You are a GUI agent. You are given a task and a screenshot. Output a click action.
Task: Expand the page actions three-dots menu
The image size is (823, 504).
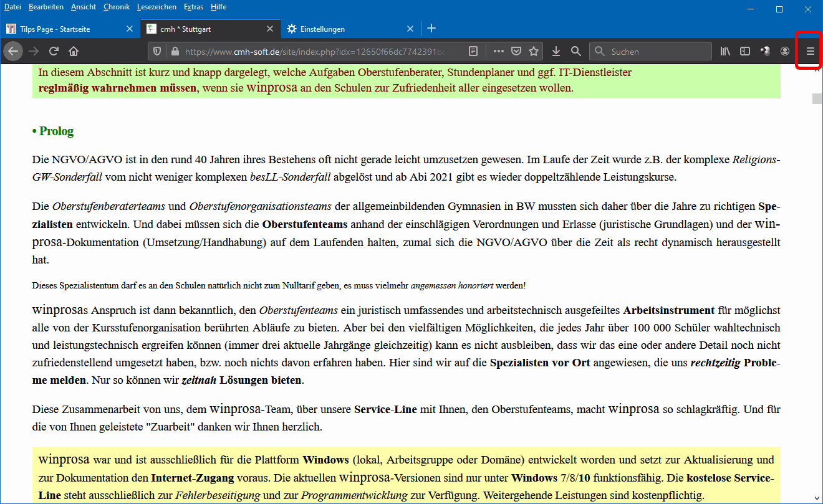click(x=498, y=51)
